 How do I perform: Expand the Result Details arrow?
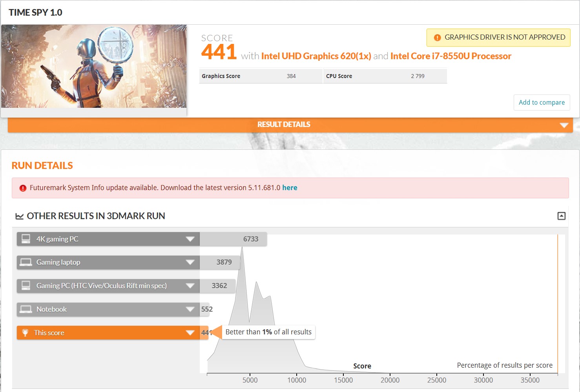(564, 125)
